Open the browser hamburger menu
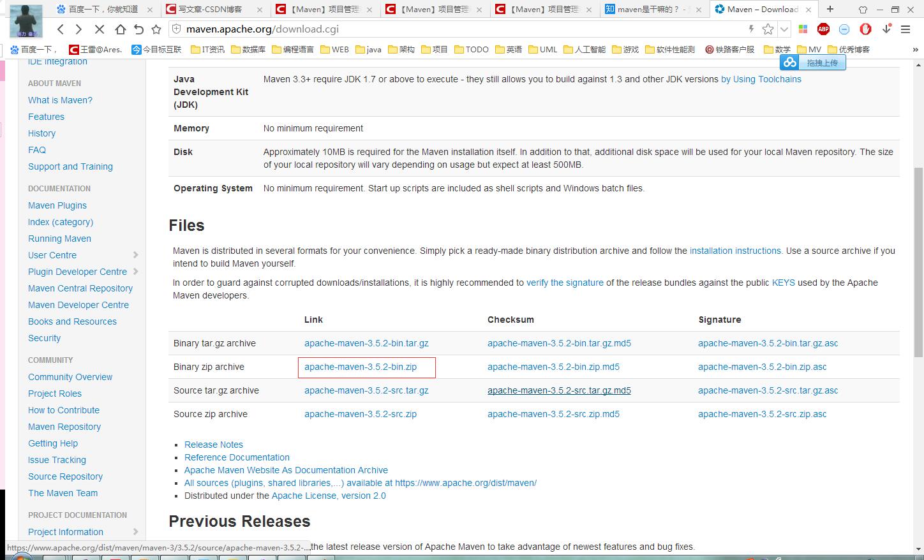 (x=905, y=29)
